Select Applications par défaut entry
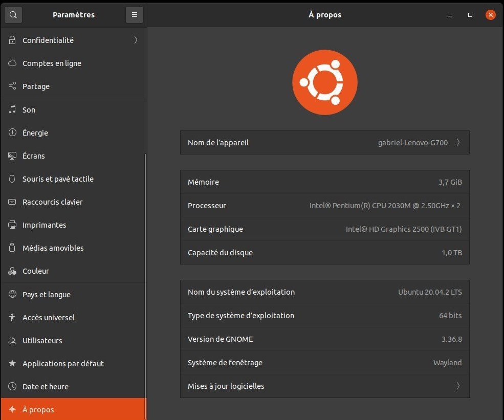This screenshot has width=504, height=420. 63,363
